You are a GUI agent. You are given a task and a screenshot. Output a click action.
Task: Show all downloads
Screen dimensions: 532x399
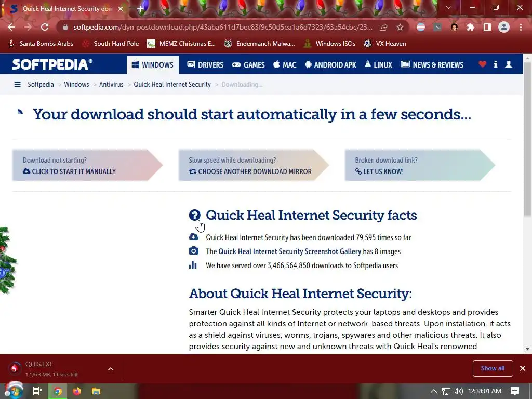click(x=493, y=368)
